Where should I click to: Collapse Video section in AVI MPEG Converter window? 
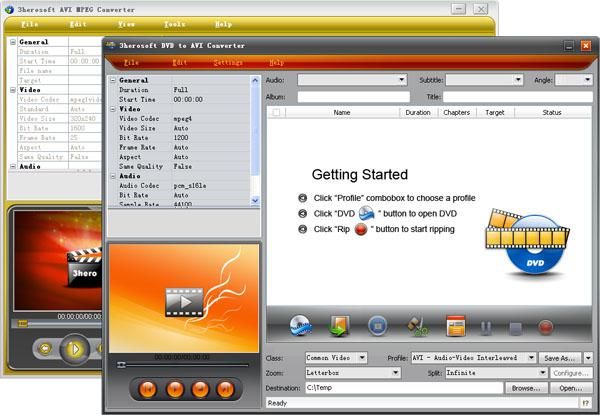point(13,90)
